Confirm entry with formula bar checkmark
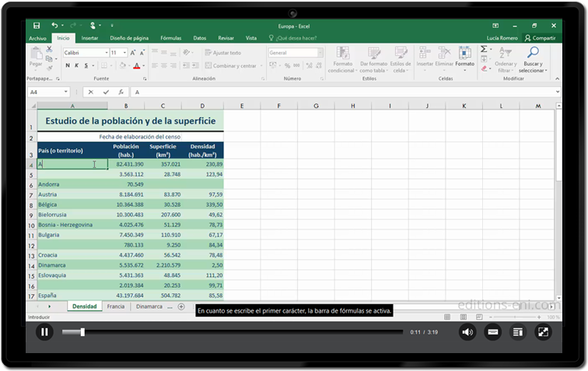Viewport: 588px width, 371px height. pos(107,92)
